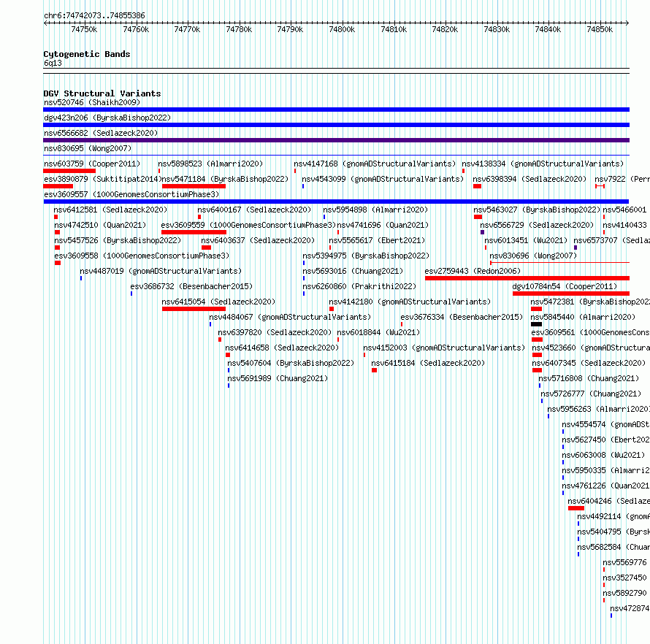Select the black bar under nsv5845440 (Almarri2020)
This screenshot has width=650, height=644.
click(x=536, y=324)
